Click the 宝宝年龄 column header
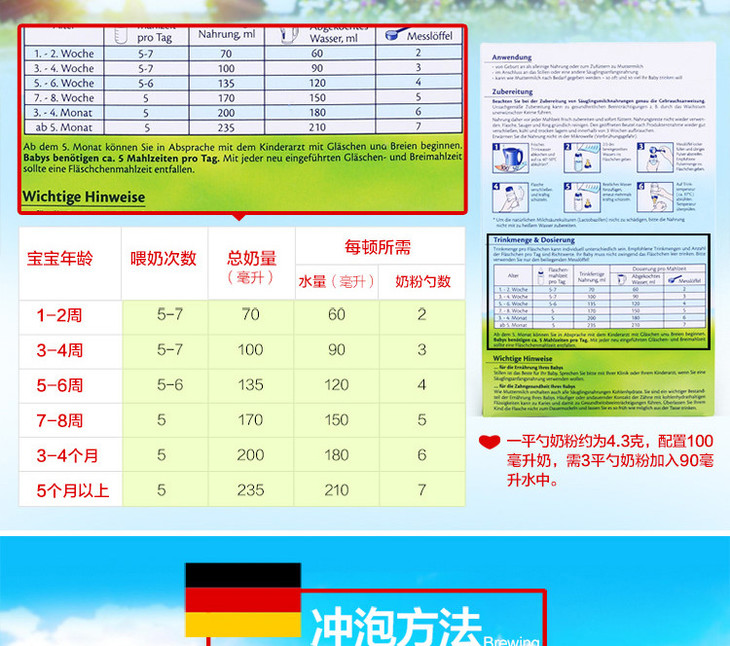The height and width of the screenshot is (646, 730). tap(67, 259)
